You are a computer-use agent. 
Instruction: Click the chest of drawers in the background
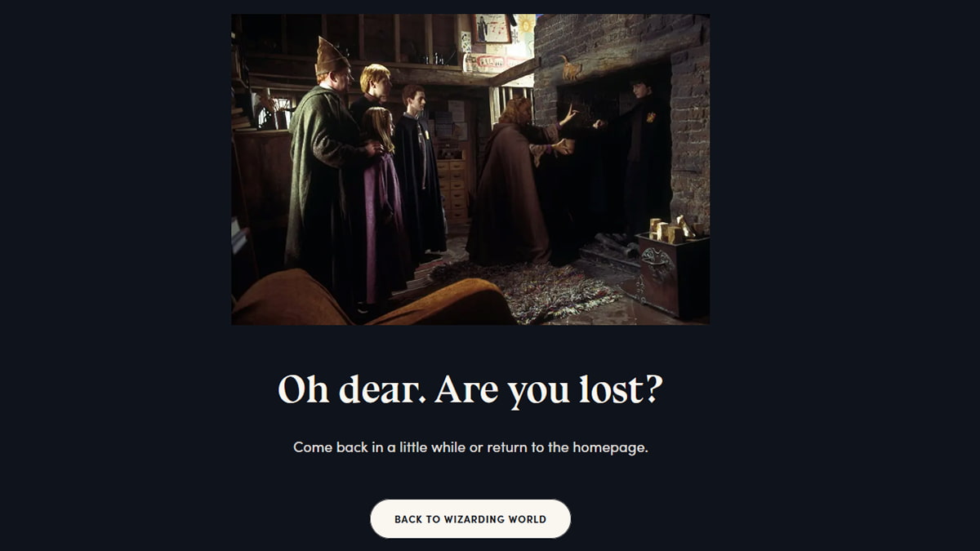(x=453, y=193)
